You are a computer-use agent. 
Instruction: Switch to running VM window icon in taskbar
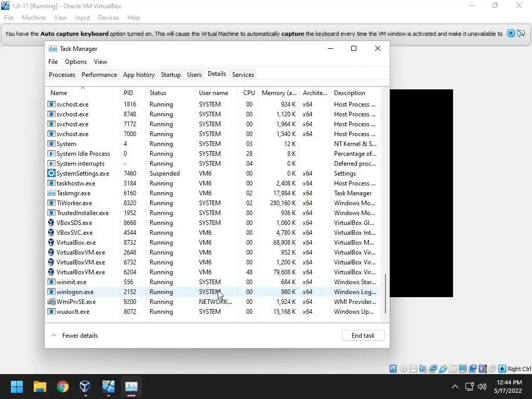[108, 387]
